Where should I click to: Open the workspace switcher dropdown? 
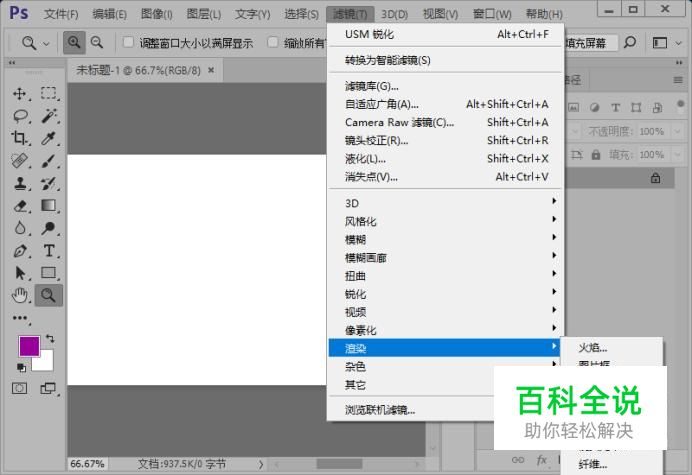click(x=666, y=43)
